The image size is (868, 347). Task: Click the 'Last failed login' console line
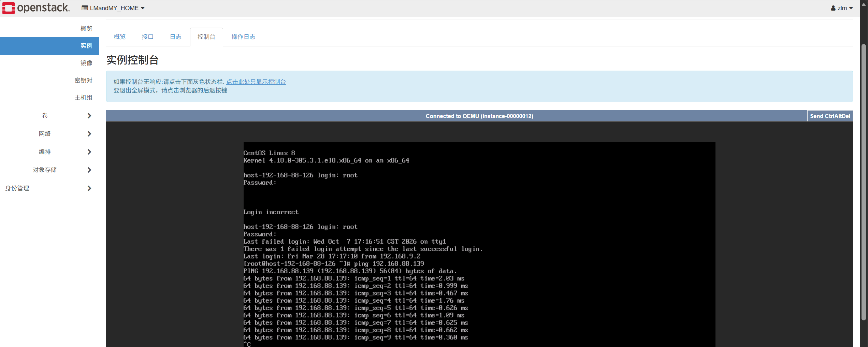point(345,242)
